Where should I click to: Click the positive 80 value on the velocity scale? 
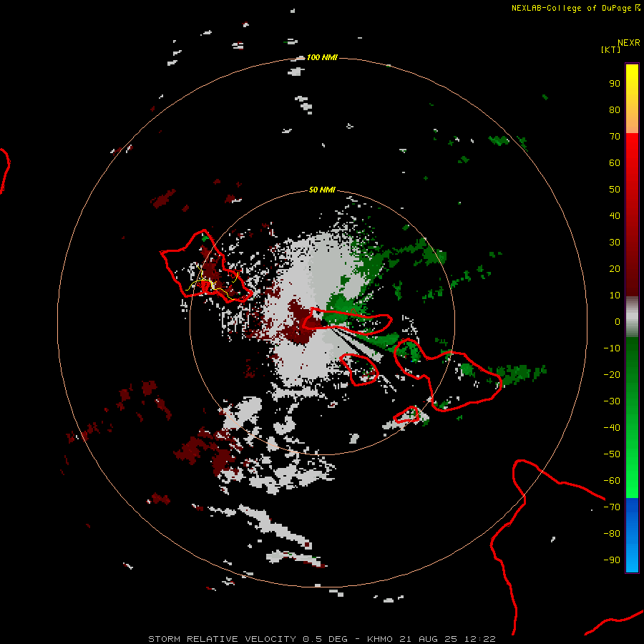pos(615,110)
